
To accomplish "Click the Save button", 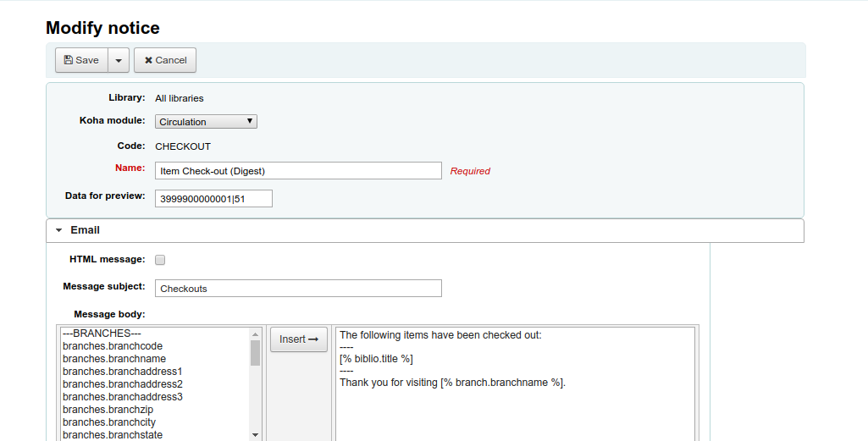I will (81, 60).
